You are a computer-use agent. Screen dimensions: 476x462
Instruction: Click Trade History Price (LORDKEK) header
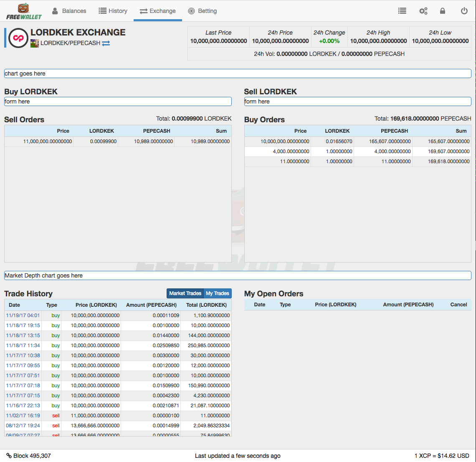[x=96, y=305]
